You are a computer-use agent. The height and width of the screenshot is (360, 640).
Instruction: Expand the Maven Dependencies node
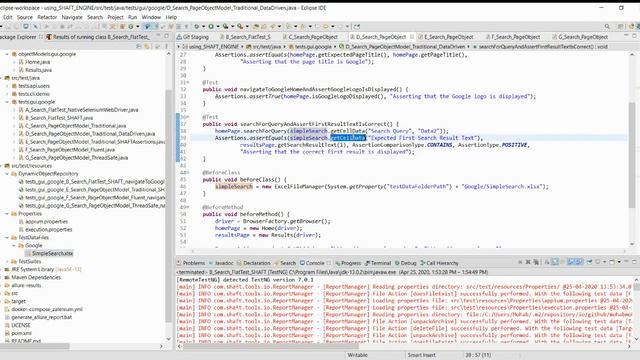click(1, 278)
